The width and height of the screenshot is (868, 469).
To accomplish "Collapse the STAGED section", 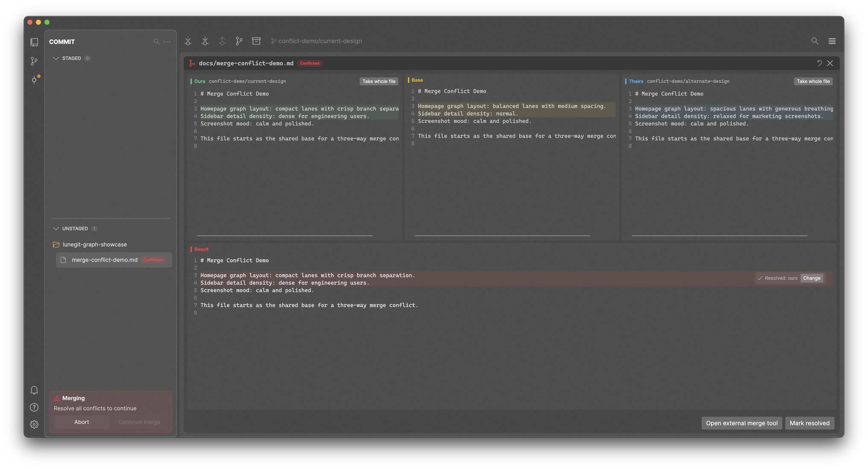I will pos(56,58).
